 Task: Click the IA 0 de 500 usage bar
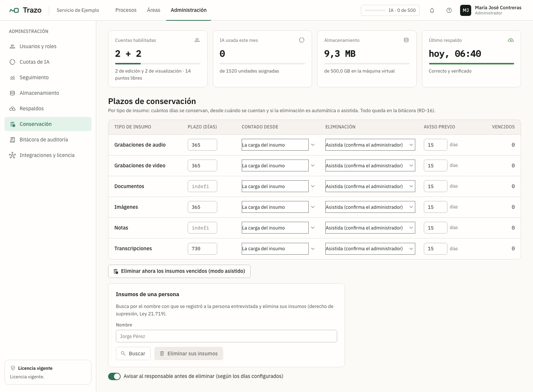coord(390,10)
